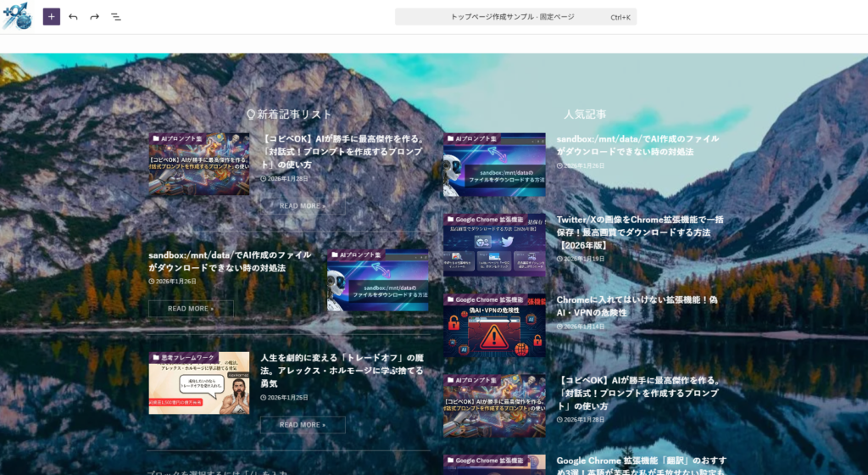This screenshot has height=475, width=868.
Task: Select the 新着記事リスト heading
Action: pos(294,114)
